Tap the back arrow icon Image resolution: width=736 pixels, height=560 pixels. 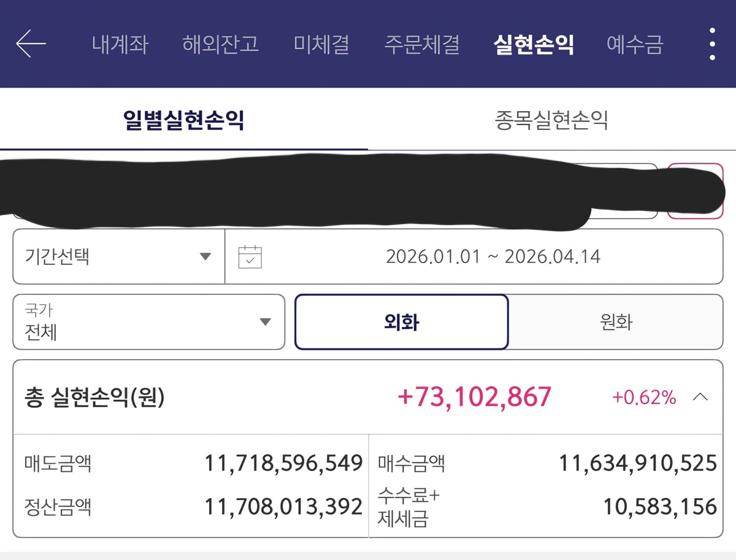[31, 44]
